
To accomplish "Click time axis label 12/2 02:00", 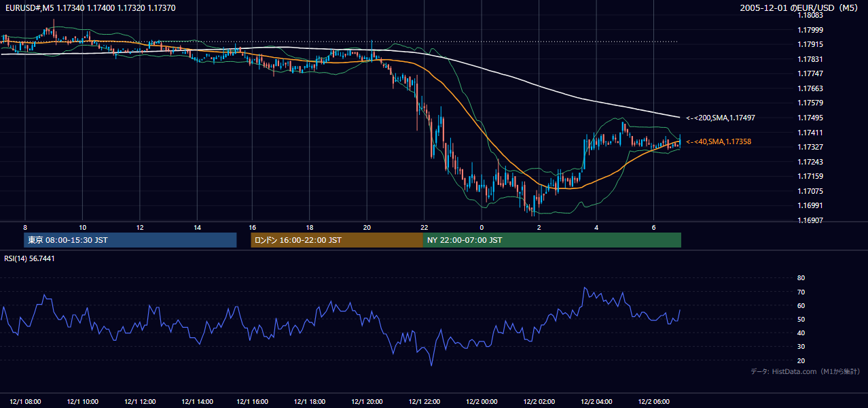I will (x=539, y=401).
